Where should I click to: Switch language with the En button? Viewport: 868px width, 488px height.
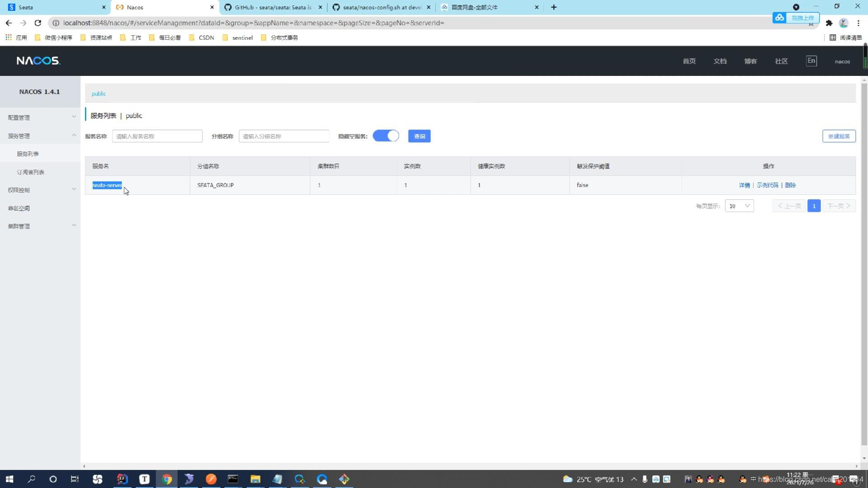coord(811,61)
